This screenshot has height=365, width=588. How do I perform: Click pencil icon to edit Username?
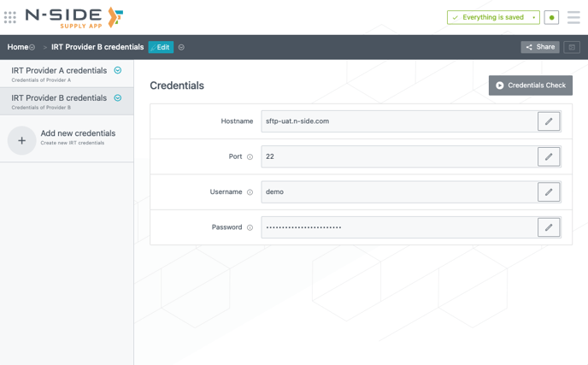549,192
